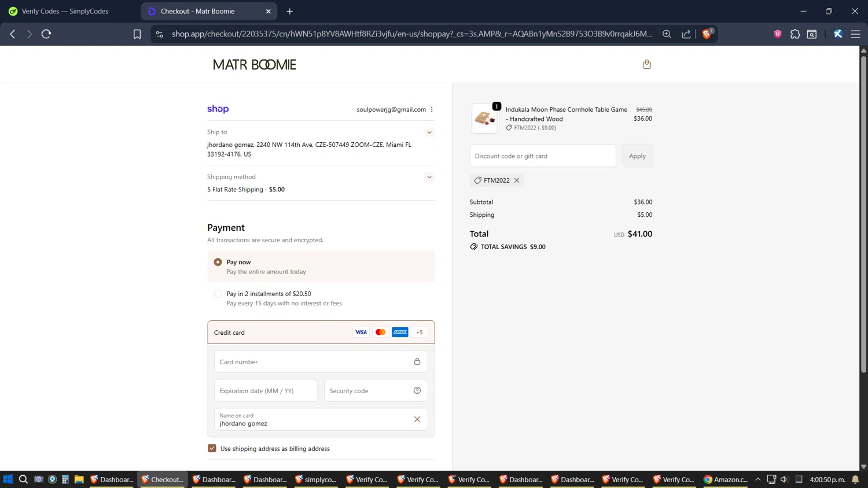
Task: Click the Brave Shields lion icon
Action: click(x=707, y=34)
